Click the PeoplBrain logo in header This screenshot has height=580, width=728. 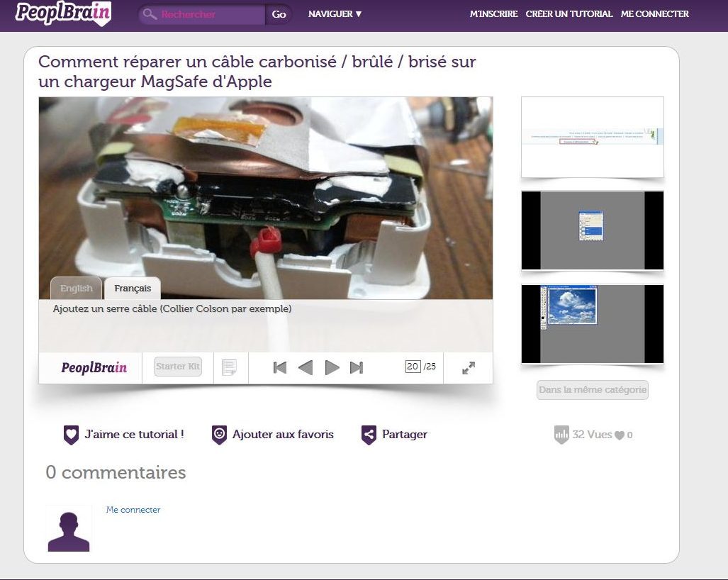[63, 13]
